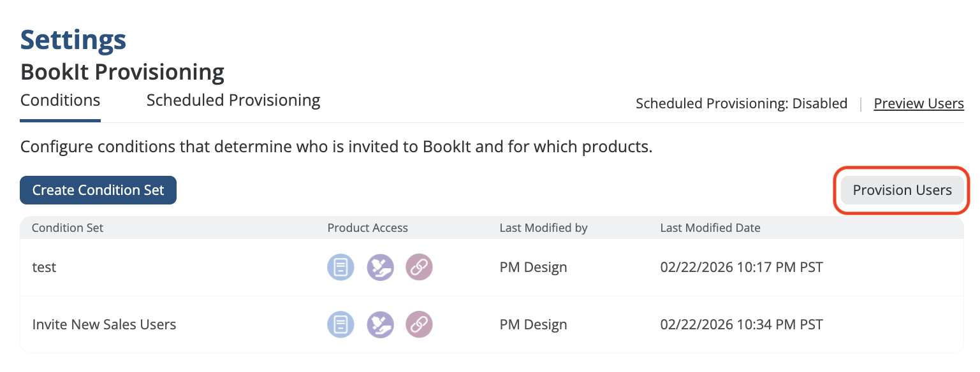Click the purple hand icon in test row
Image resolution: width=980 pixels, height=372 pixels.
pyautogui.click(x=380, y=268)
